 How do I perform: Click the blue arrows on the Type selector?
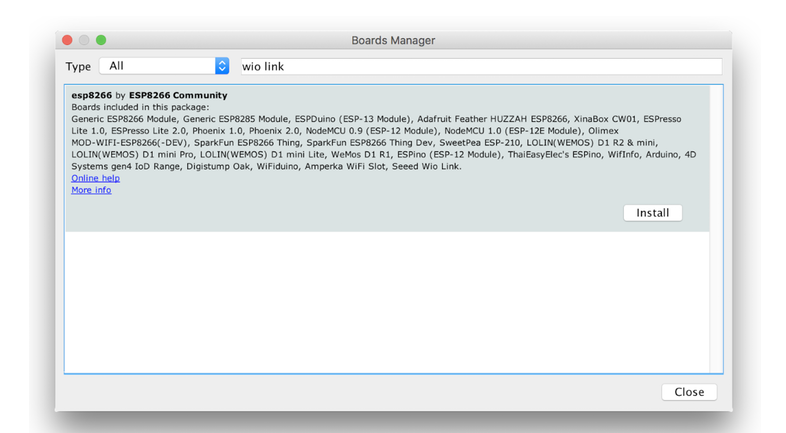click(222, 66)
